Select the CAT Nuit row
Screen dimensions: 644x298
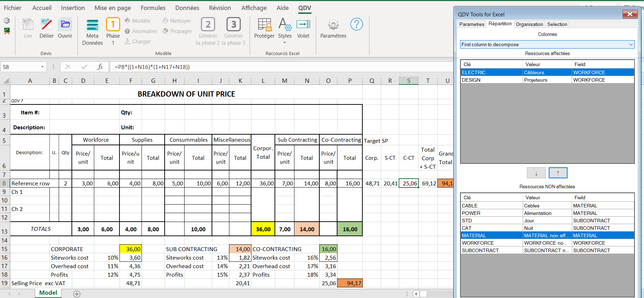pos(547,228)
